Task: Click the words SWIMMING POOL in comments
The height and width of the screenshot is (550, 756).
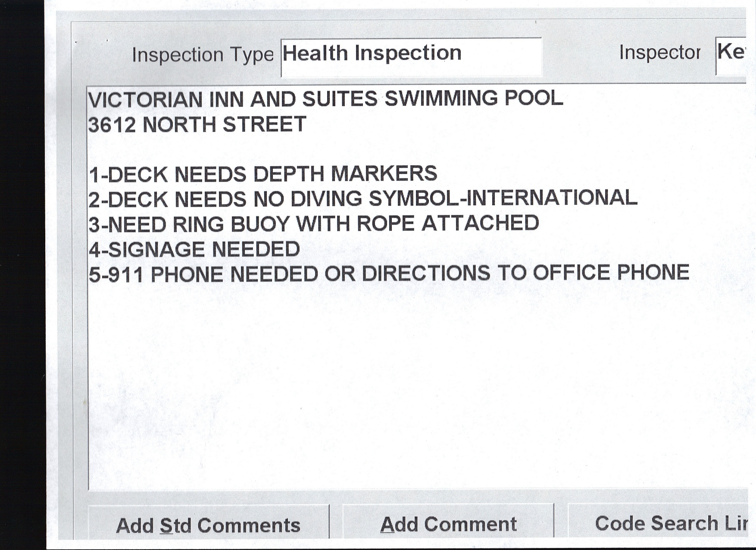Action: point(473,98)
